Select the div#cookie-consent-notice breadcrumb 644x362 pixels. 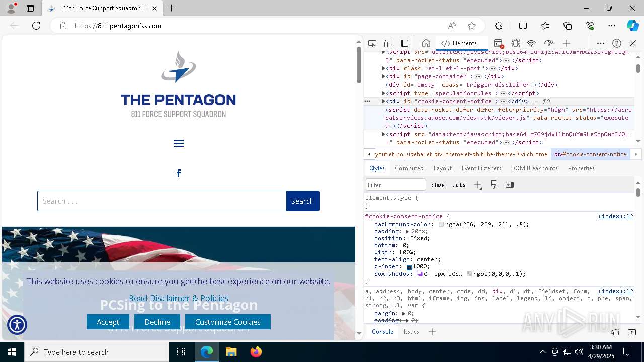point(590,154)
